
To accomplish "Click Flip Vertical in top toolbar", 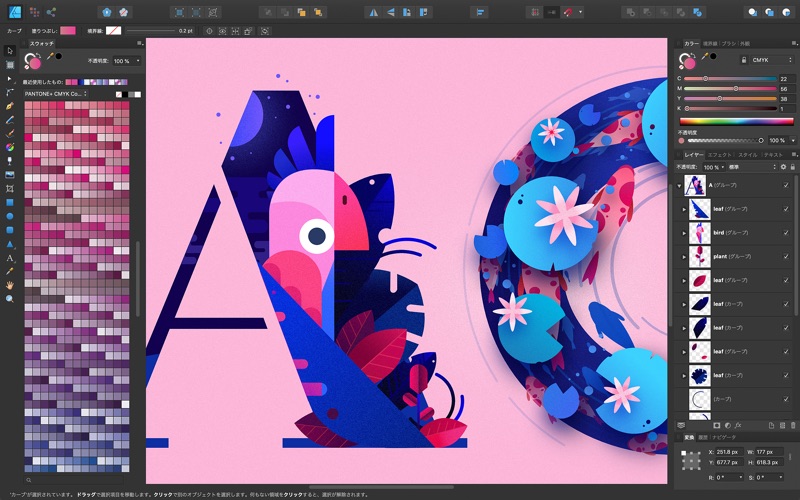I will point(390,12).
